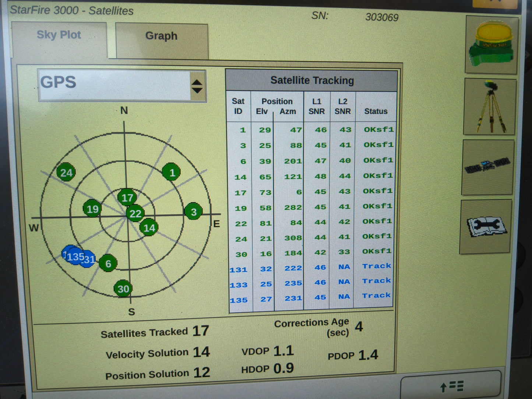
Task: Select satellite 24 on sky plot
Action: (x=66, y=172)
